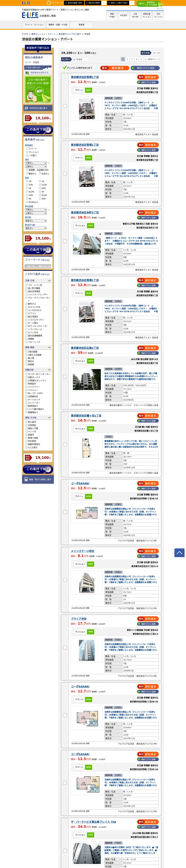This screenshot has width=186, height=868.
Task: Open building photo of プライア渋谷 listing
Action: tap(87, 650)
